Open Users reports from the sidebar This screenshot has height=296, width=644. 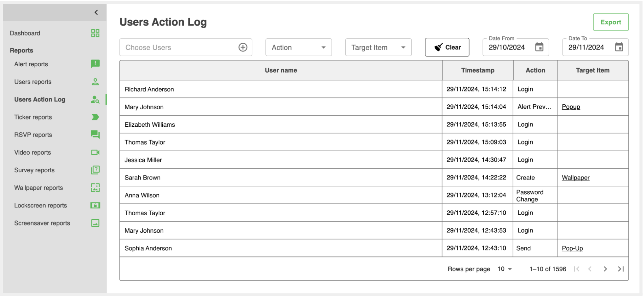[33, 82]
